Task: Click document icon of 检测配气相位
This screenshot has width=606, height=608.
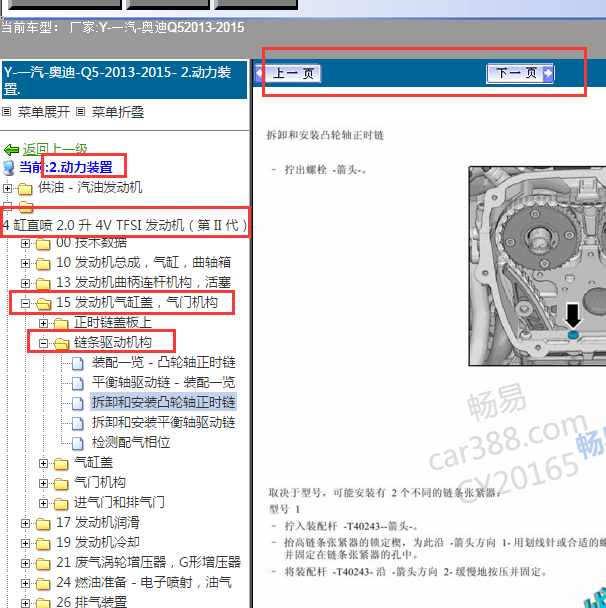Action: pyautogui.click(x=78, y=443)
